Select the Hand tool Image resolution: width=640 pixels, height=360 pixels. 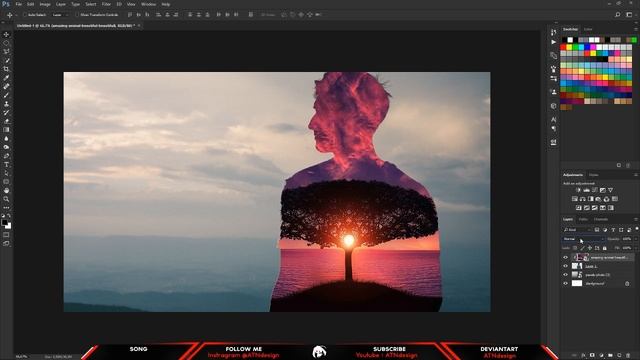tap(6, 191)
